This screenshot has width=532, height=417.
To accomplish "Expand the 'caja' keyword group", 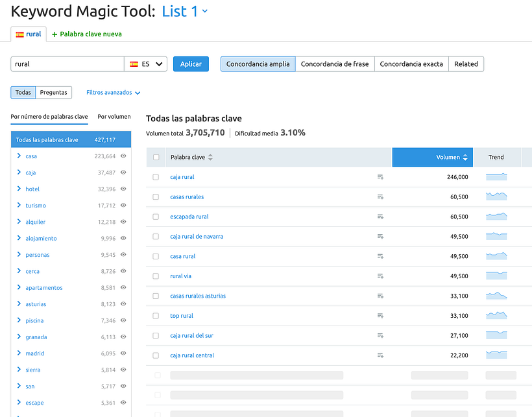I will (19, 173).
